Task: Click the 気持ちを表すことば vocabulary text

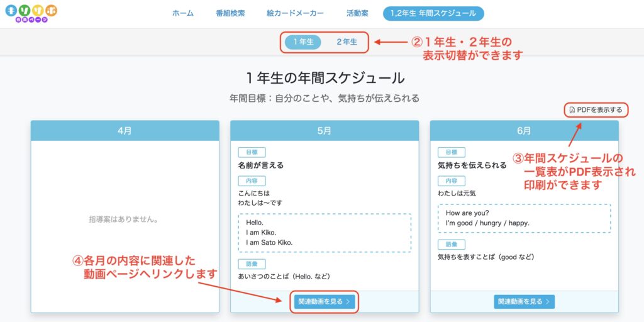Action: tap(486, 257)
